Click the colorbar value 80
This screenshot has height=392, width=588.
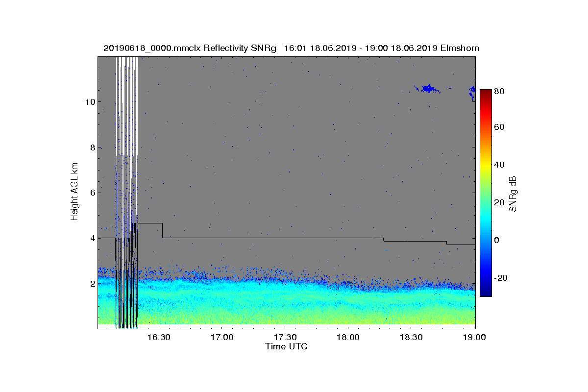point(499,91)
